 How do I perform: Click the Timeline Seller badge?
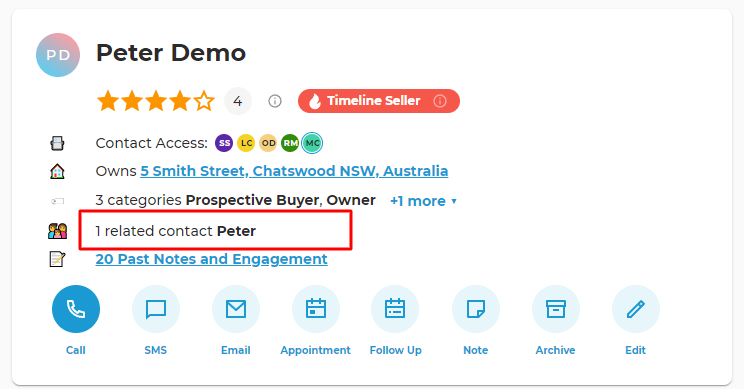[x=379, y=101]
